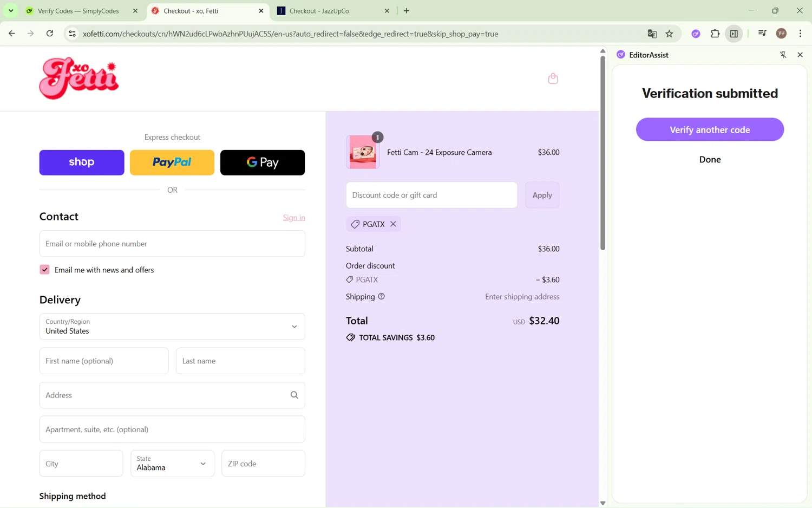The width and height of the screenshot is (812, 508).
Task: Click the page vertical scrollbar thumb
Action: tap(603, 153)
